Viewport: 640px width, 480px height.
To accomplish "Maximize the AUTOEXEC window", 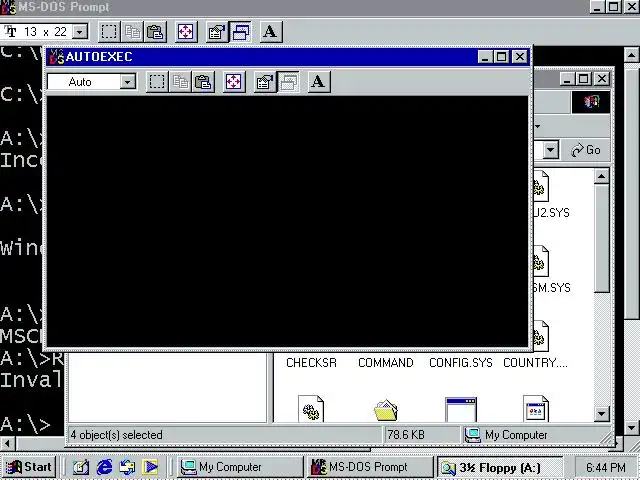I will click(501, 57).
